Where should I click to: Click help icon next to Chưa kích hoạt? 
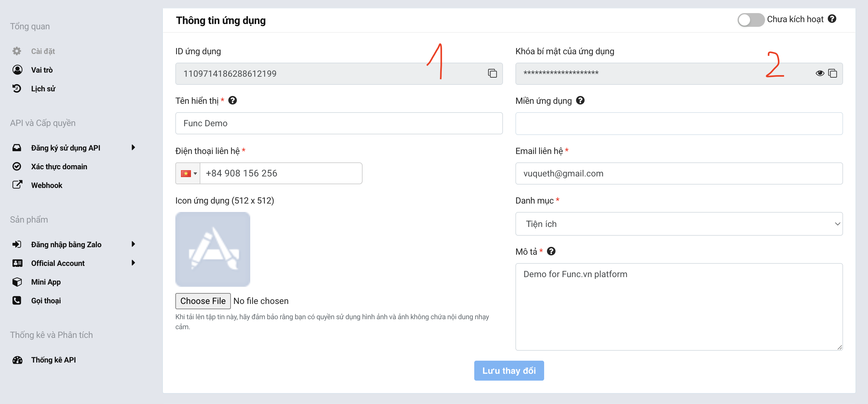pos(832,19)
